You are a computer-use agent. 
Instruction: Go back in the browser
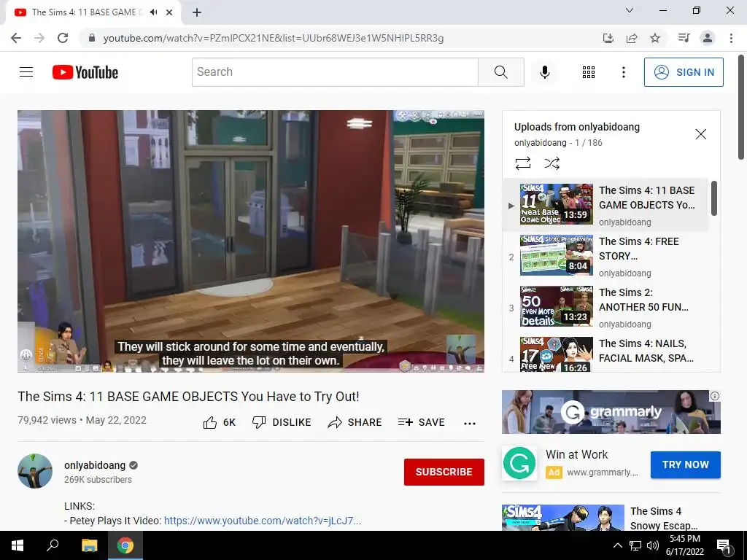(16, 38)
